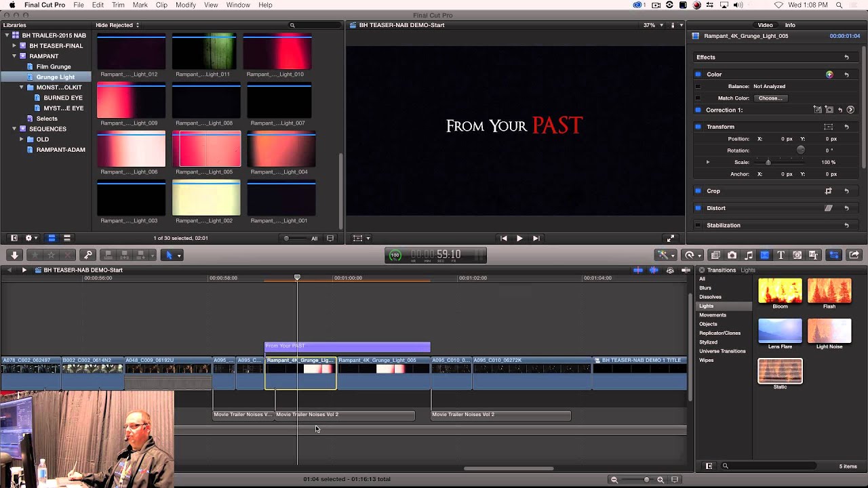The image size is (868, 488).
Task: Go forward in the timeline history
Action: click(x=24, y=270)
